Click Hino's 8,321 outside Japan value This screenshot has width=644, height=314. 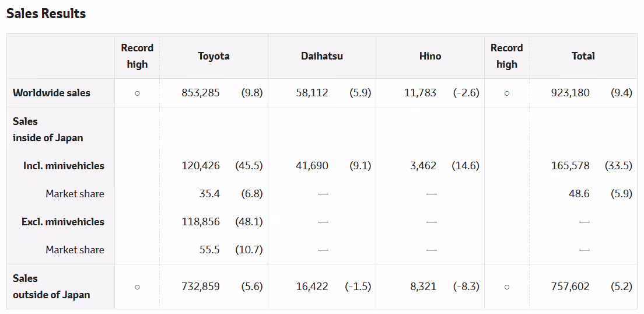point(423,287)
